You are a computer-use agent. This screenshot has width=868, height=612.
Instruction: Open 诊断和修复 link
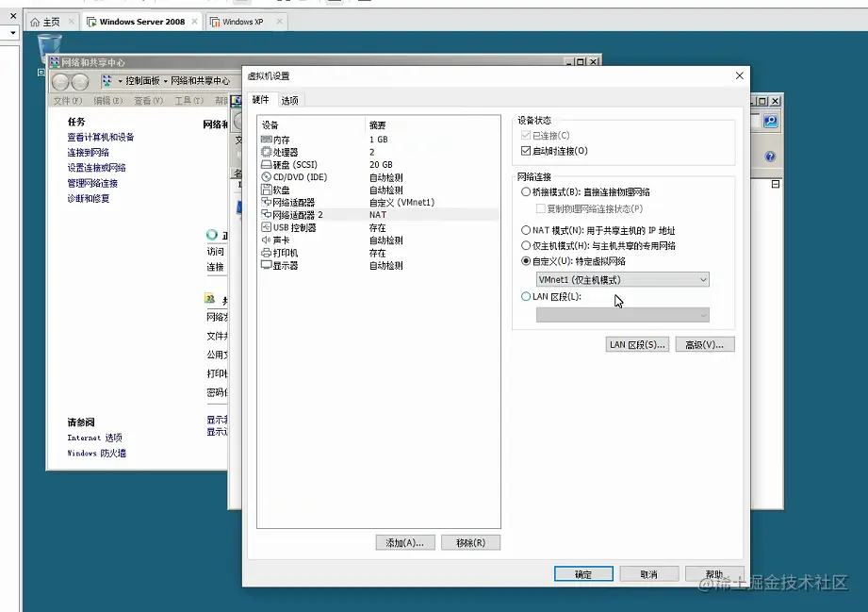[88, 198]
